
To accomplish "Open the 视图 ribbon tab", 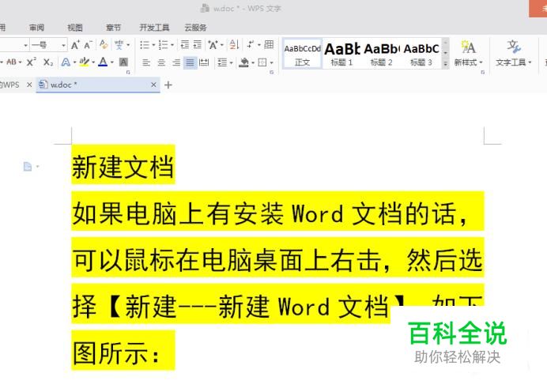I will (74, 28).
